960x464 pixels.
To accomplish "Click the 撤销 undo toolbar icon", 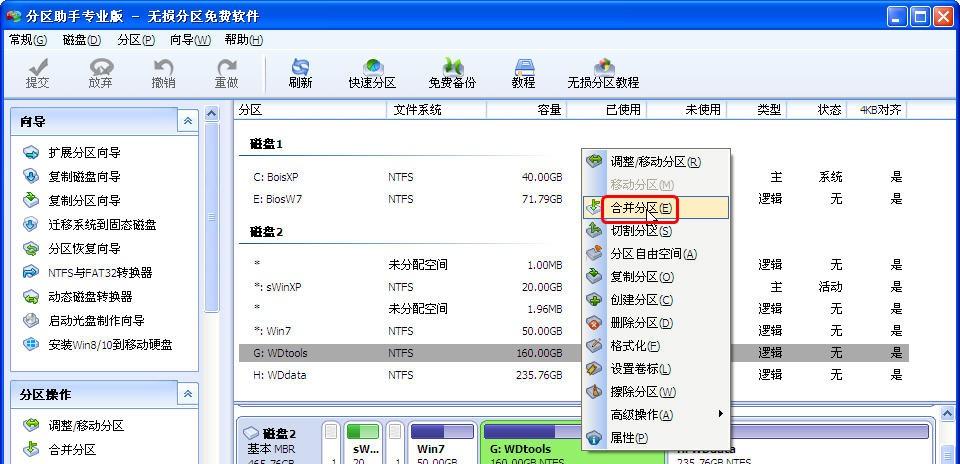I will pyautogui.click(x=163, y=73).
